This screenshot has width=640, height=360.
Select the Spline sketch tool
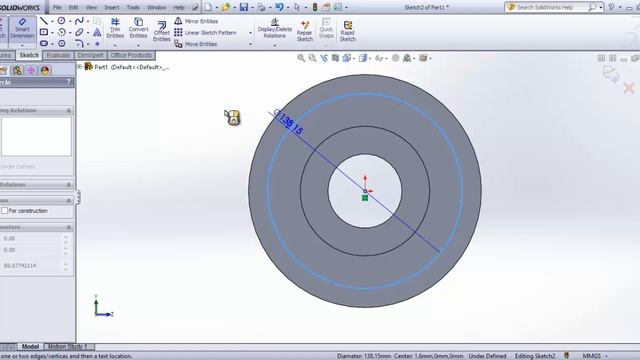coord(79,21)
